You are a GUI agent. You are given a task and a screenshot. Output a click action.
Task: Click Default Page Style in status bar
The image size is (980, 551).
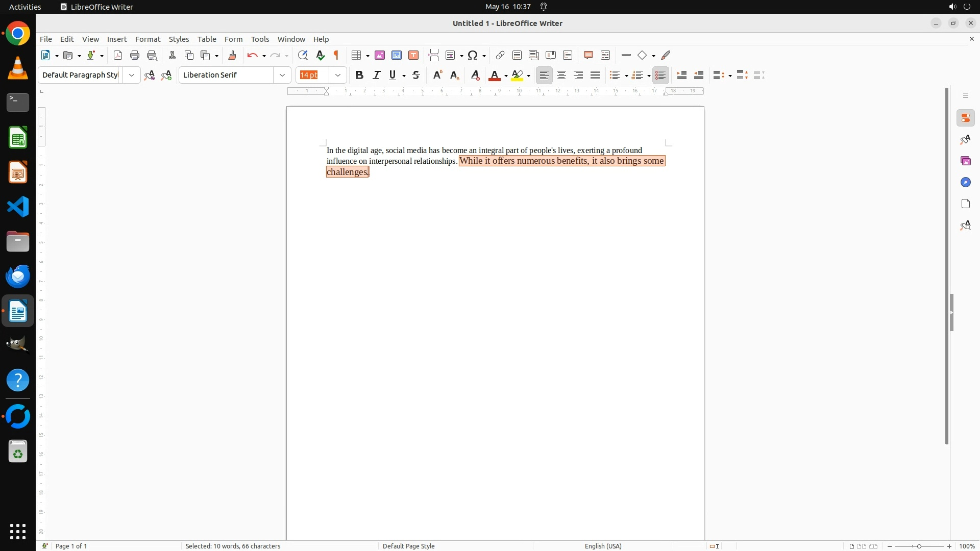click(408, 546)
